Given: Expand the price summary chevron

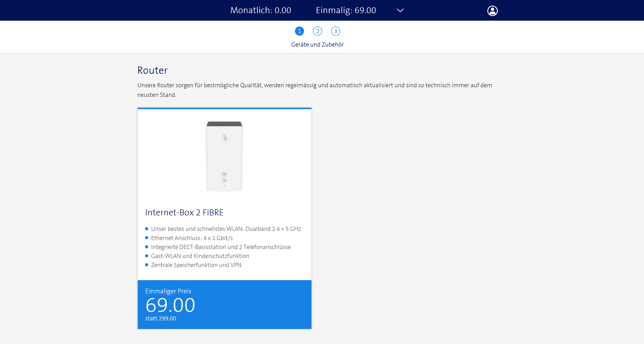Looking at the screenshot, I should point(400,10).
